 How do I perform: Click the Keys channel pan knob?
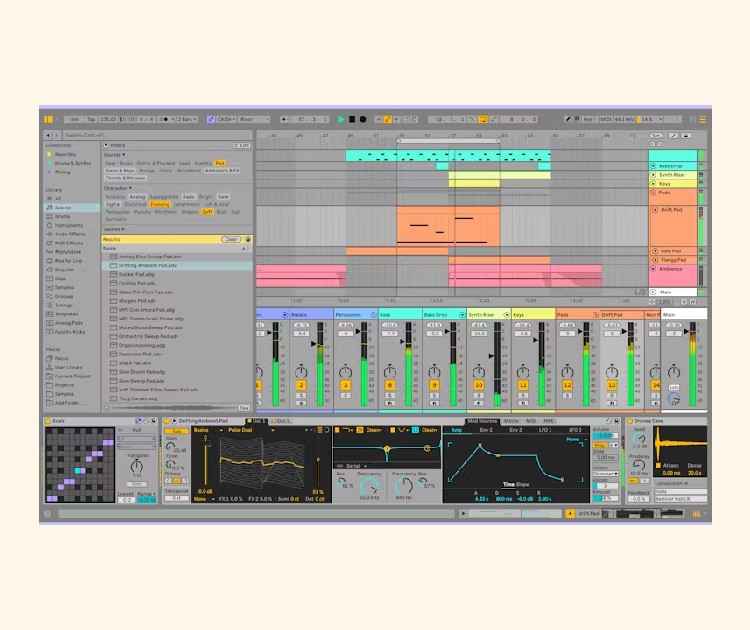(x=523, y=371)
